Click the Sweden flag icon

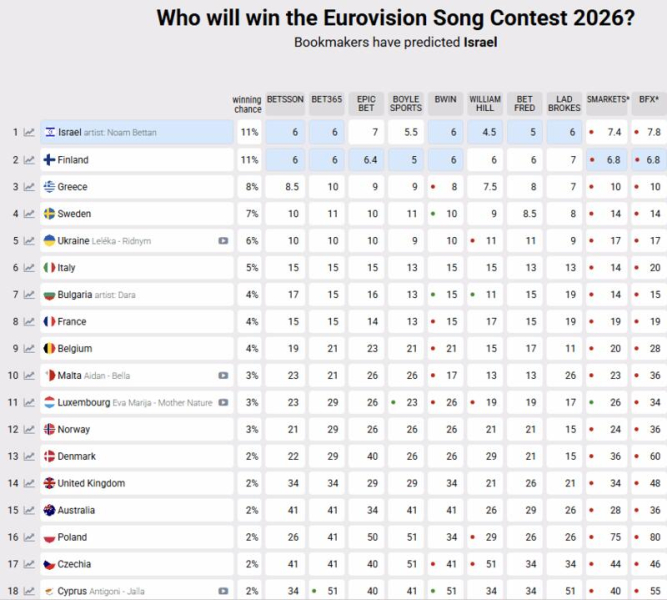click(x=50, y=214)
